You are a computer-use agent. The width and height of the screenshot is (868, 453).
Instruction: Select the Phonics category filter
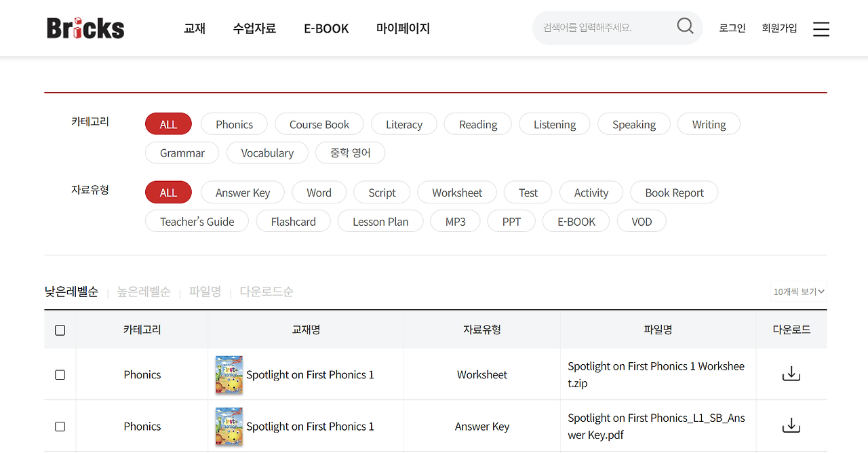[233, 124]
